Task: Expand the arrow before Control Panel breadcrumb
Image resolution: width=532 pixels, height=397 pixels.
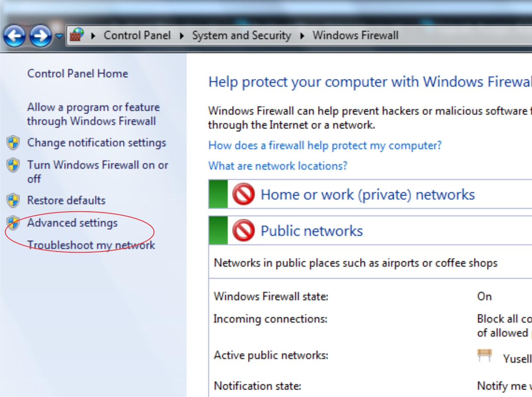Action: tap(93, 36)
